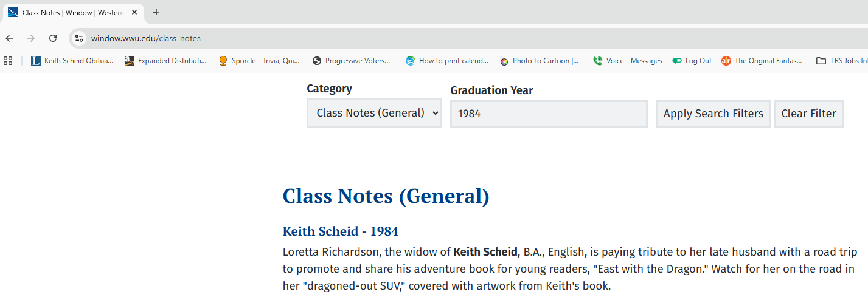Click Apply Search Filters button

tap(713, 114)
